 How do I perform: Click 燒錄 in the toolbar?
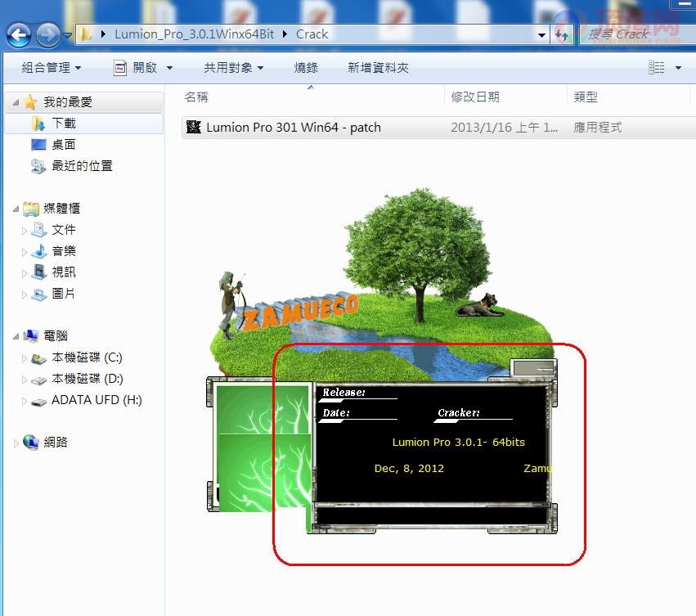coord(306,68)
